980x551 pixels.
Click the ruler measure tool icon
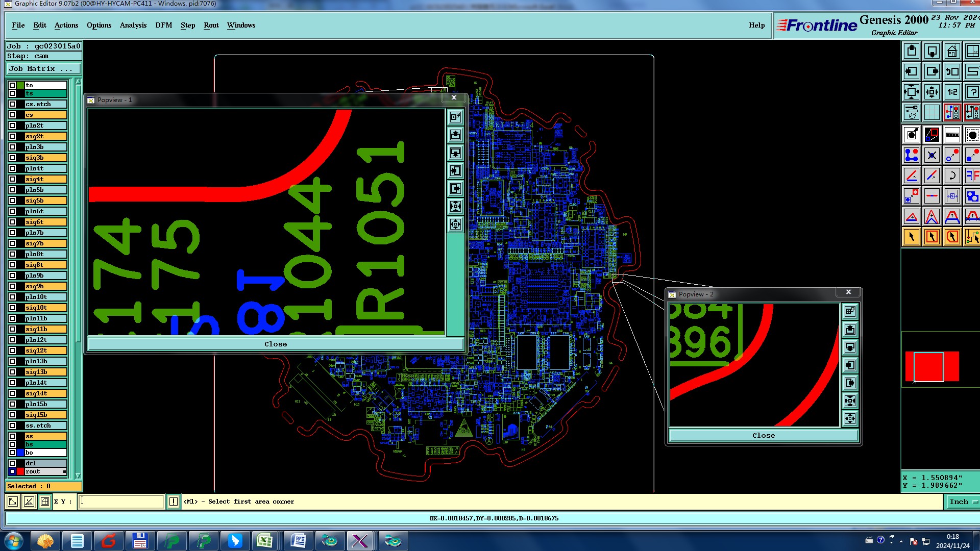click(x=952, y=135)
